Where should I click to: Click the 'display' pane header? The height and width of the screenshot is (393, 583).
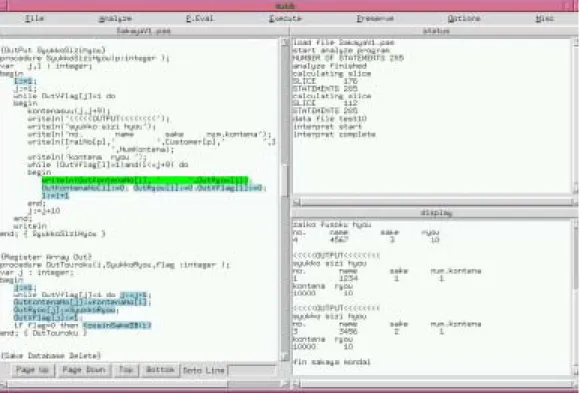point(436,213)
